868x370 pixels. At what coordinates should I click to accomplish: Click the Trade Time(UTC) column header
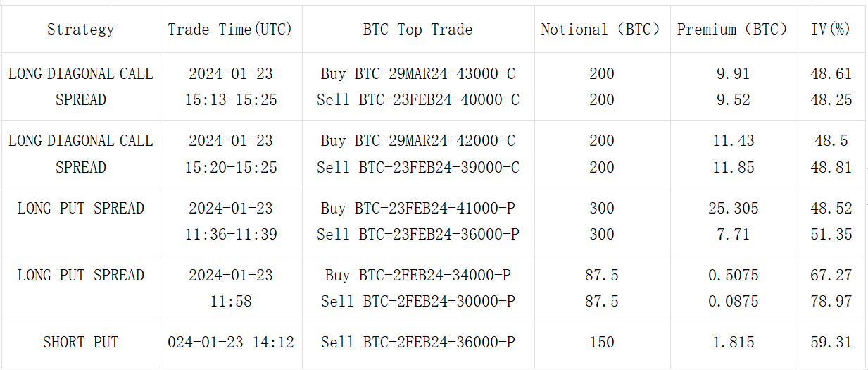pyautogui.click(x=230, y=30)
